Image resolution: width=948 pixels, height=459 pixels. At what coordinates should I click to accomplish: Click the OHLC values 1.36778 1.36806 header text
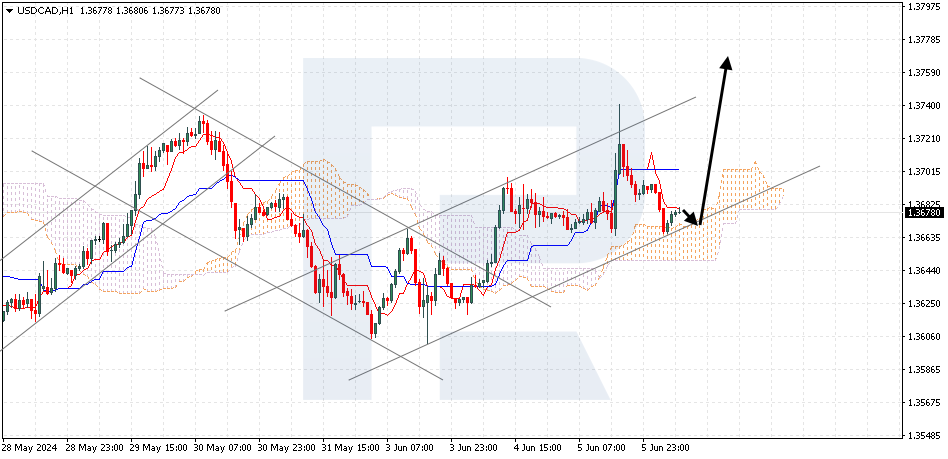click(114, 11)
